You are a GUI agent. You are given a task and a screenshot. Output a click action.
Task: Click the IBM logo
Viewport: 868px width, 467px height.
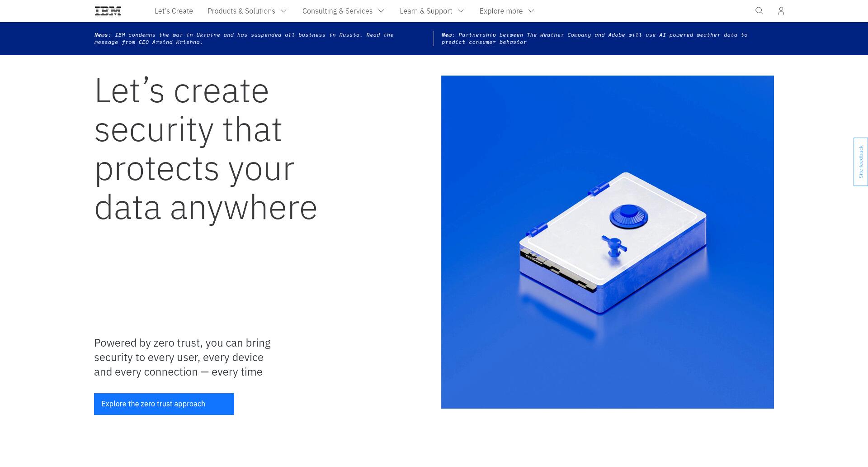click(x=108, y=11)
